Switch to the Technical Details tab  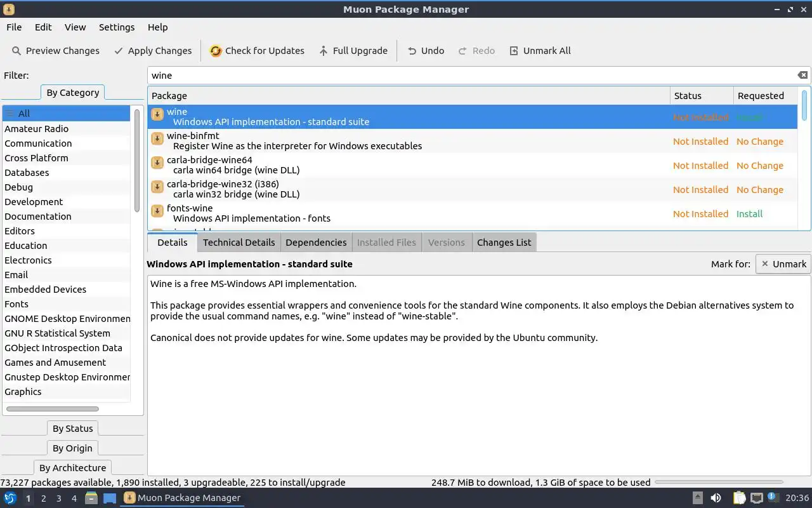[x=239, y=243]
